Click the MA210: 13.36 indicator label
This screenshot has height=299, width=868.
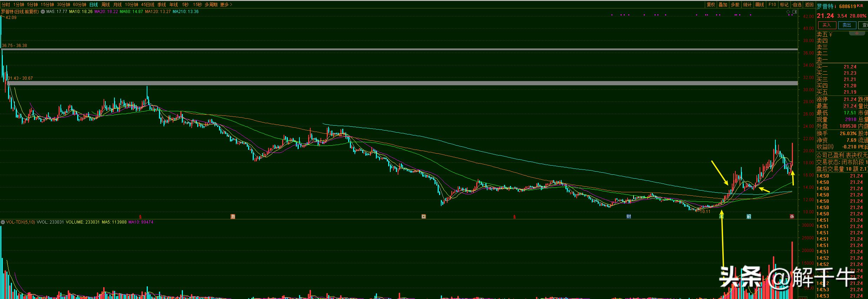pyautogui.click(x=186, y=12)
